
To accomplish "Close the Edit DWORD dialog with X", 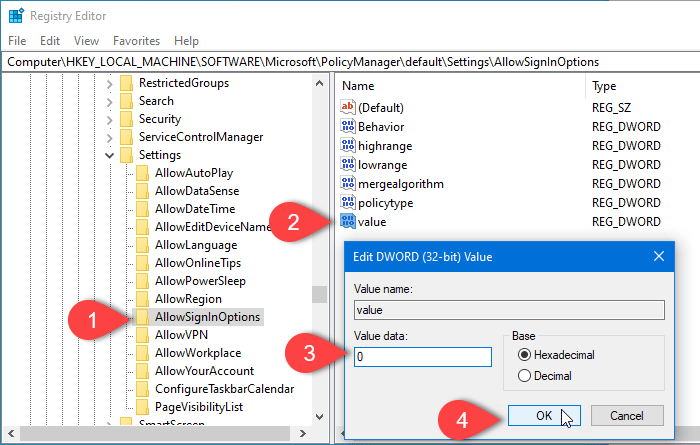I will pyautogui.click(x=659, y=256).
